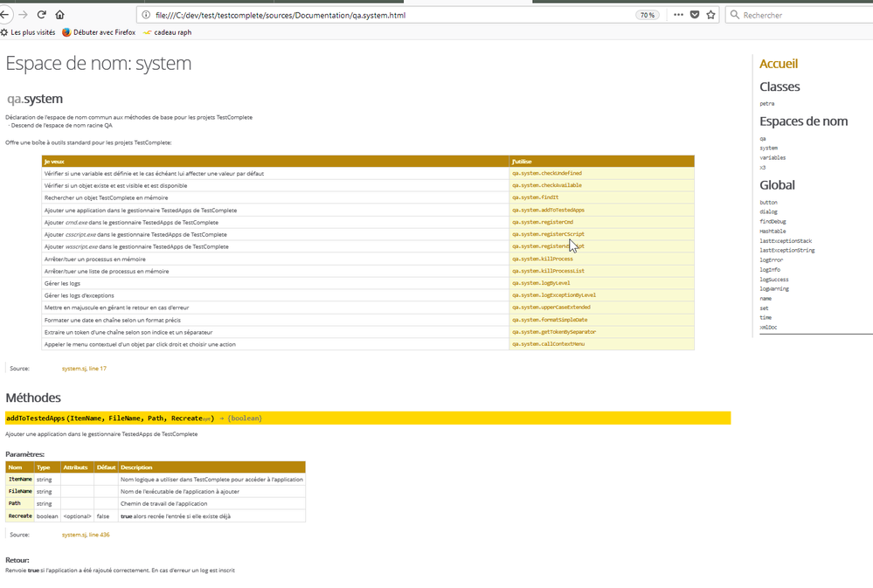Open 'system.sj, line 17' source link
The image size is (873, 588).
pyautogui.click(x=84, y=369)
